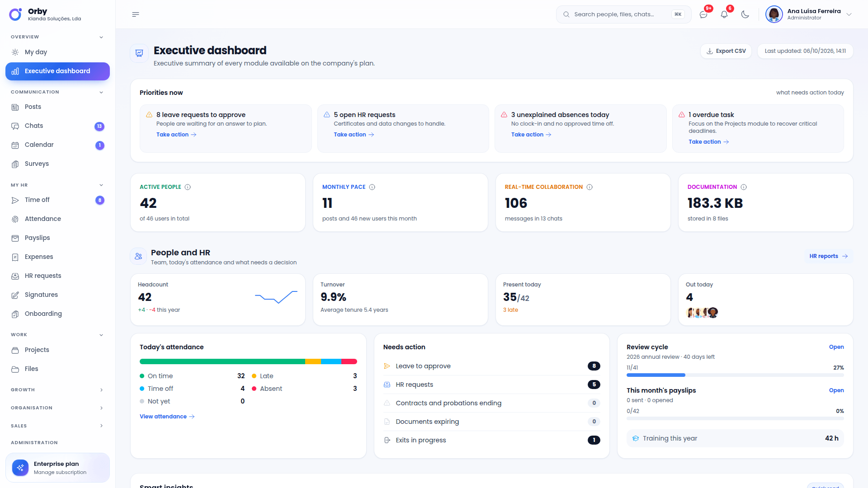Switch to dark mode moon icon
Image resolution: width=868 pixels, height=488 pixels.
(745, 14)
